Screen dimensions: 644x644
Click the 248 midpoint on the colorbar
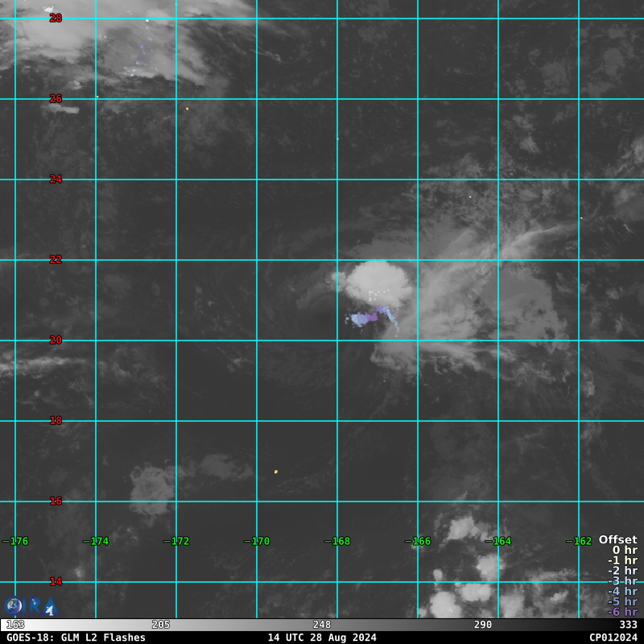322,625
